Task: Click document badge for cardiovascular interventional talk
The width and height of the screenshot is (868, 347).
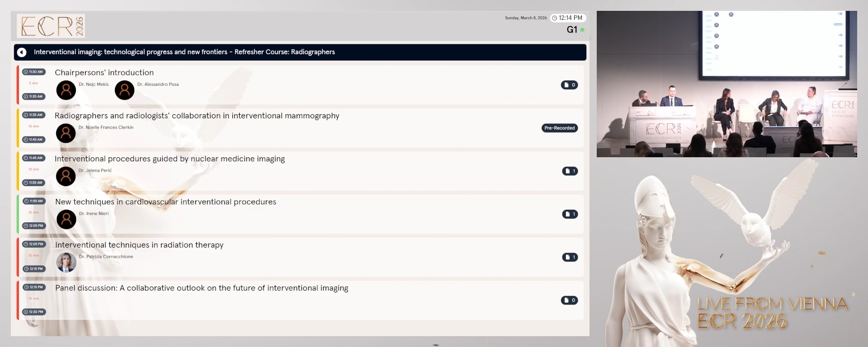Action: pyautogui.click(x=570, y=214)
